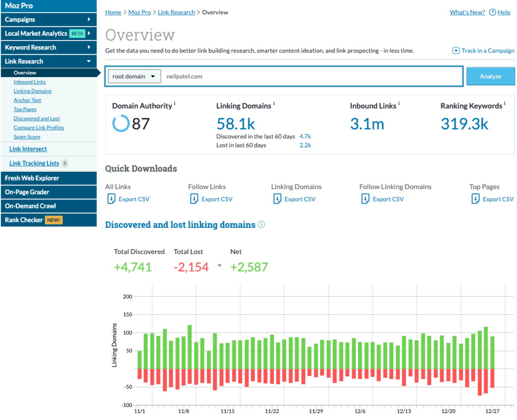Click the All Links export download icon
517x420 pixels.
[x=111, y=199]
